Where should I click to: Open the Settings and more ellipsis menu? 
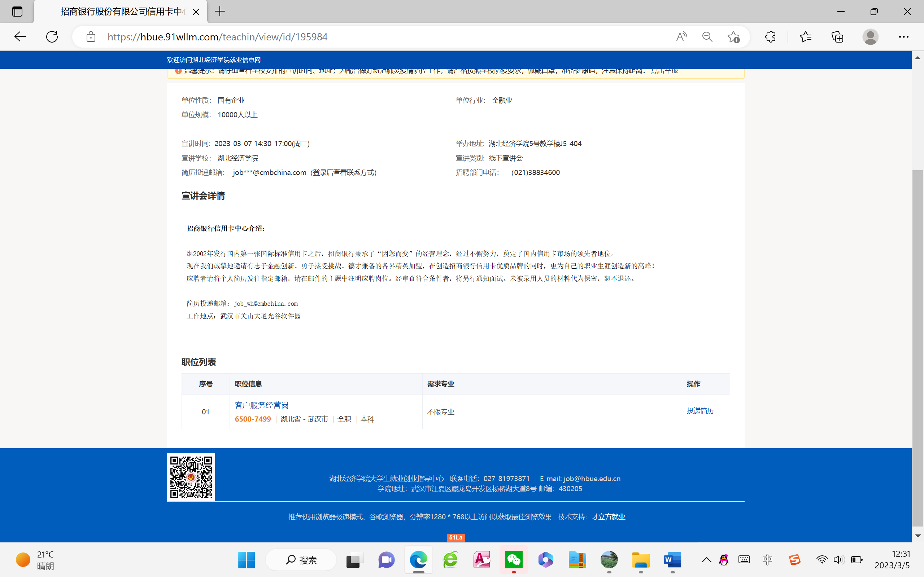(x=903, y=37)
